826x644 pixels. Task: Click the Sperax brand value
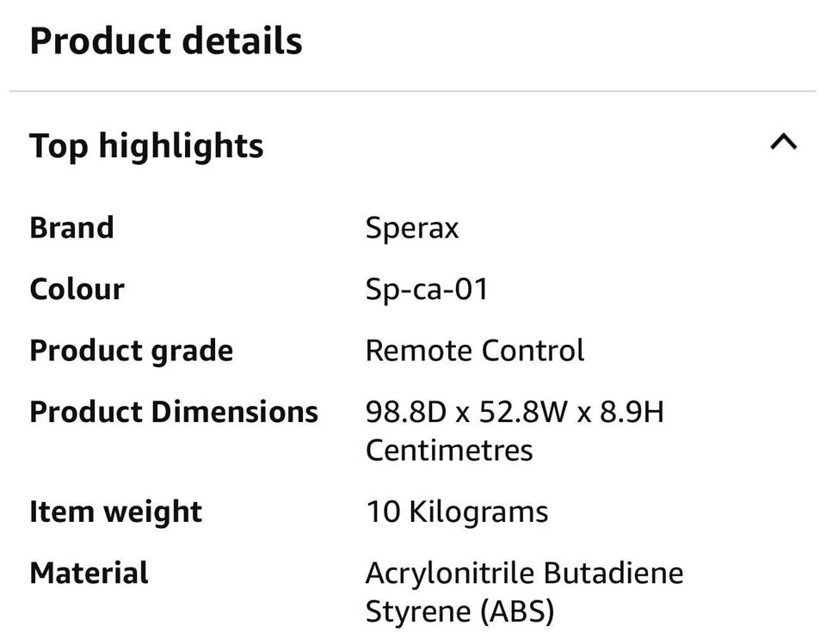point(412,228)
